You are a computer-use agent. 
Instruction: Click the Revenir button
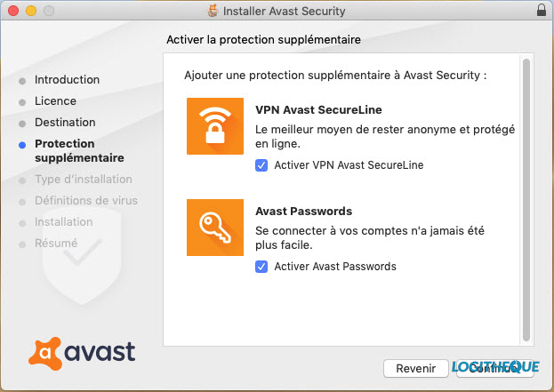pos(416,368)
